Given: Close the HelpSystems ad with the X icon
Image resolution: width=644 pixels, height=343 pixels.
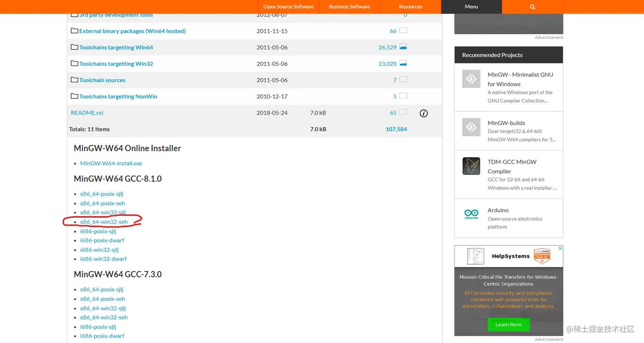Looking at the screenshot, I should [x=561, y=248].
